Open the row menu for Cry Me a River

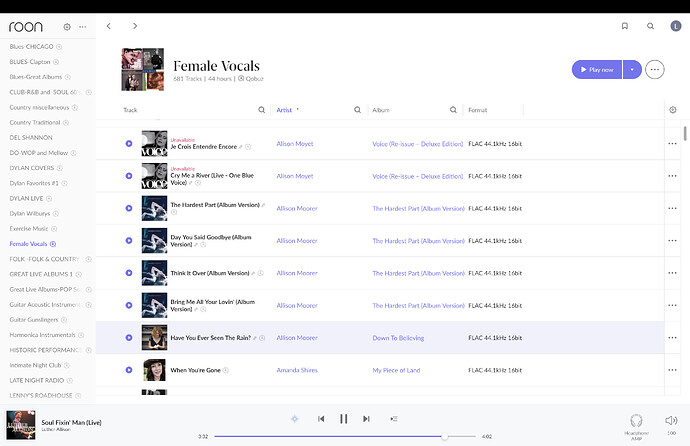[672, 176]
